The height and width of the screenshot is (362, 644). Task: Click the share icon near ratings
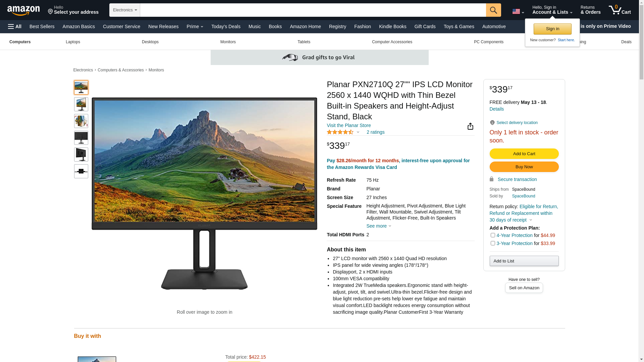(470, 126)
